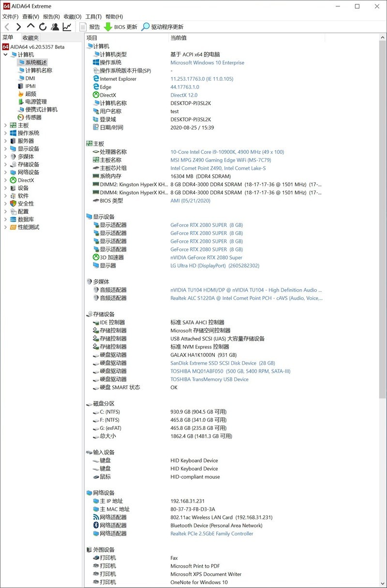Switch to the 菜单 tab

(x=8, y=38)
